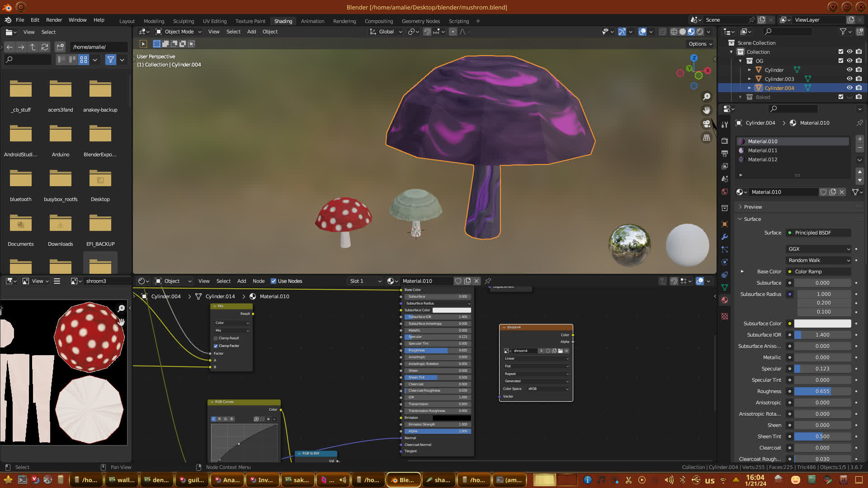Switch to the UV Editing workspace tab

pos(214,21)
